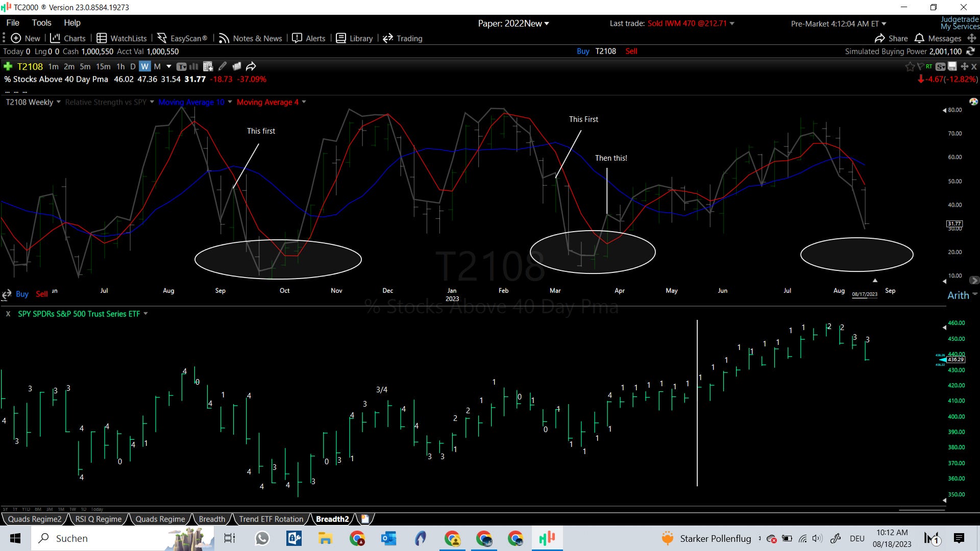Click the flag symbol icon
Screen dimensions: 980x551
(x=920, y=66)
